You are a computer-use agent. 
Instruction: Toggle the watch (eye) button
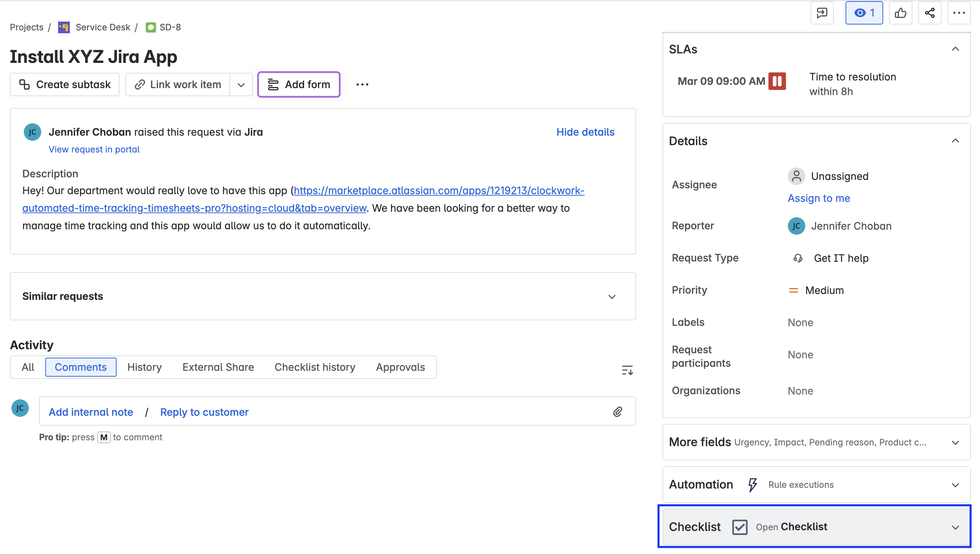tap(863, 13)
